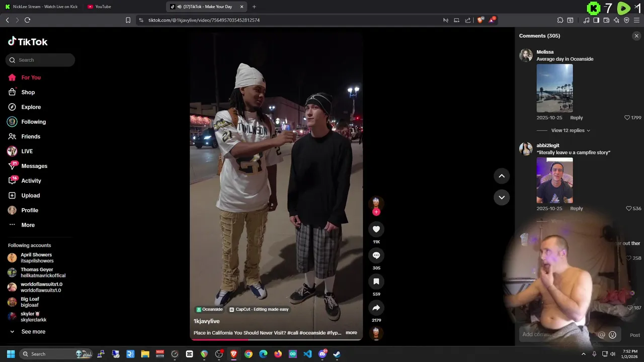
Task: Focus the TikTok search field
Action: 40,60
